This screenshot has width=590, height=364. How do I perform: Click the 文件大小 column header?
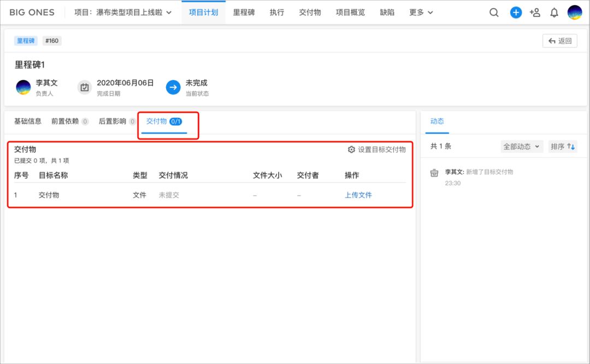[268, 175]
